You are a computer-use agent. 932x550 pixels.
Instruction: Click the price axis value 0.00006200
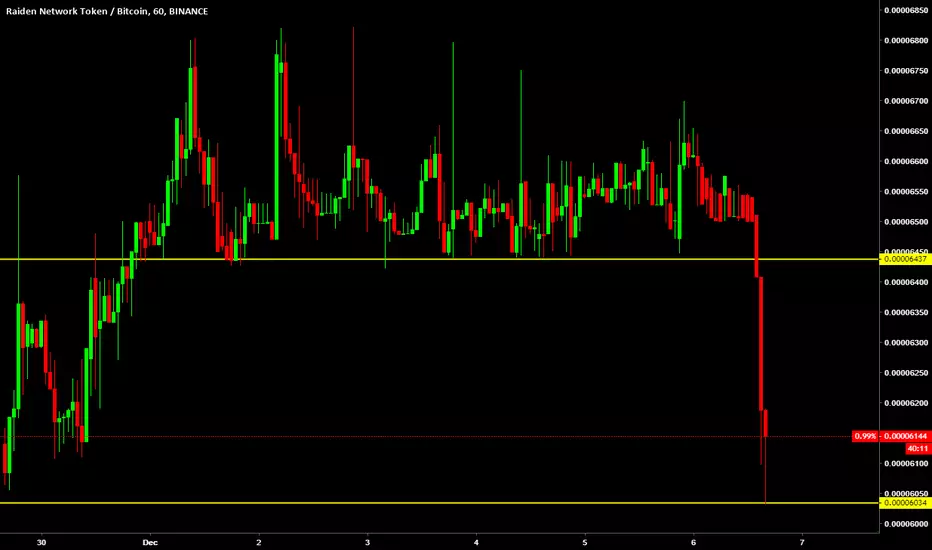click(x=906, y=403)
